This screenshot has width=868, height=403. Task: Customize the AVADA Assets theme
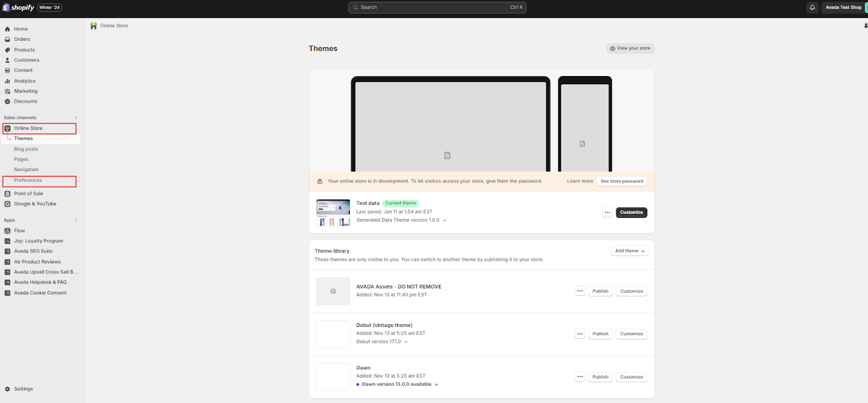pyautogui.click(x=631, y=291)
